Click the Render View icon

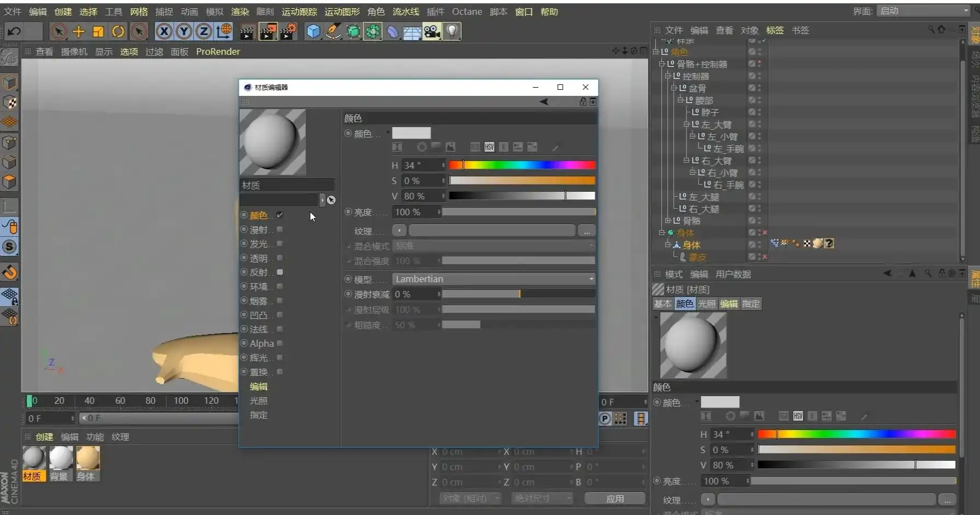[247, 31]
